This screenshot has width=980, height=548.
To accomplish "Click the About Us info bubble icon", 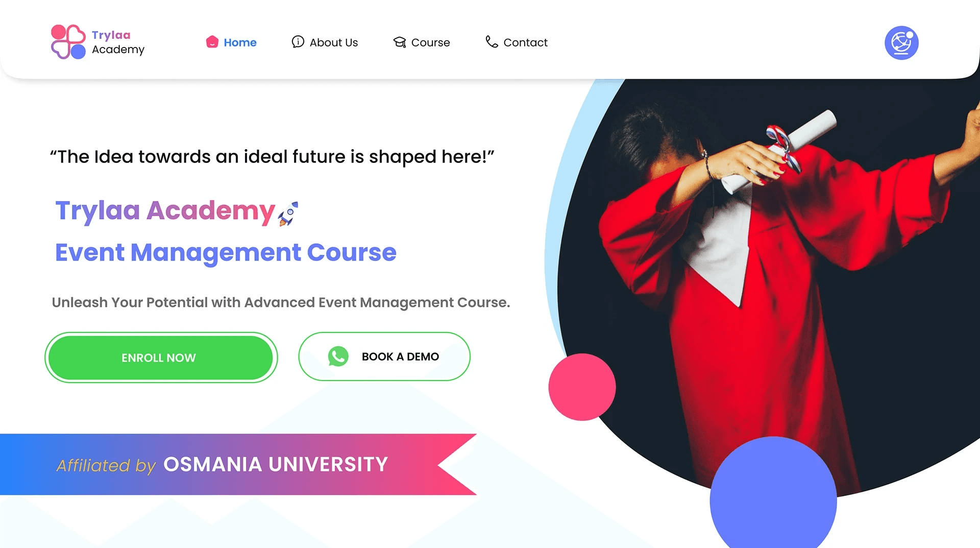I will (x=298, y=42).
